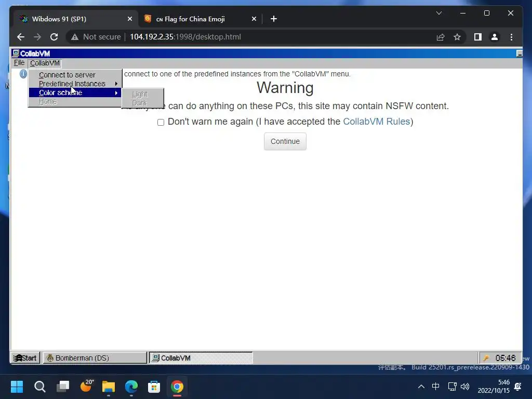The width and height of the screenshot is (532, 399).
Task: Click the Flag for China tab favicon
Action: (x=148, y=19)
